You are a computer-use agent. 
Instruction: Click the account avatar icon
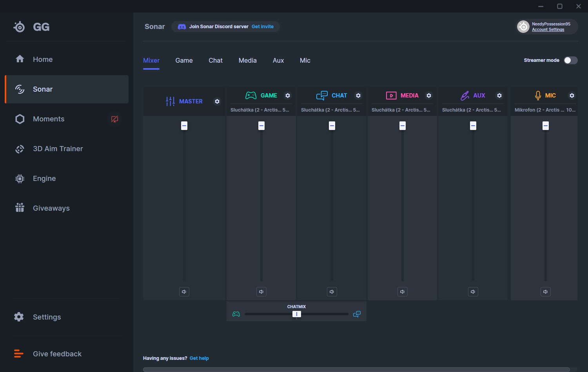point(523,27)
